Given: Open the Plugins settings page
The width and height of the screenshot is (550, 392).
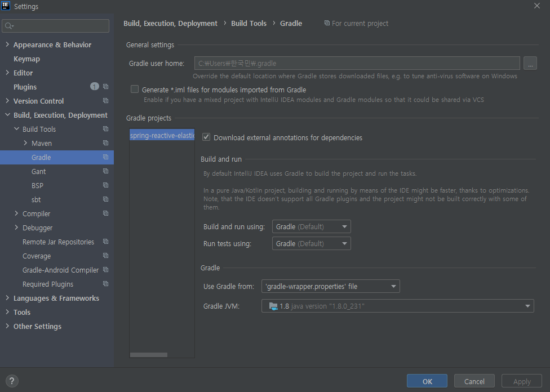Looking at the screenshot, I should coord(25,87).
